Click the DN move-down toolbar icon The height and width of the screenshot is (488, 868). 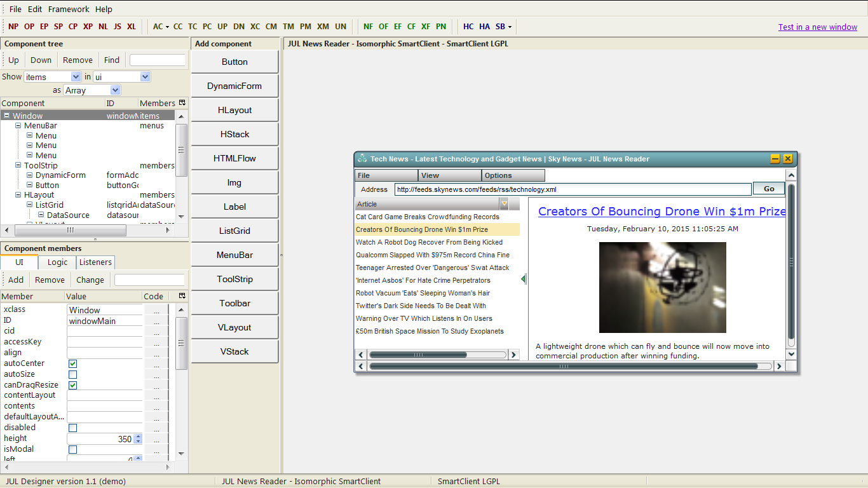(239, 26)
